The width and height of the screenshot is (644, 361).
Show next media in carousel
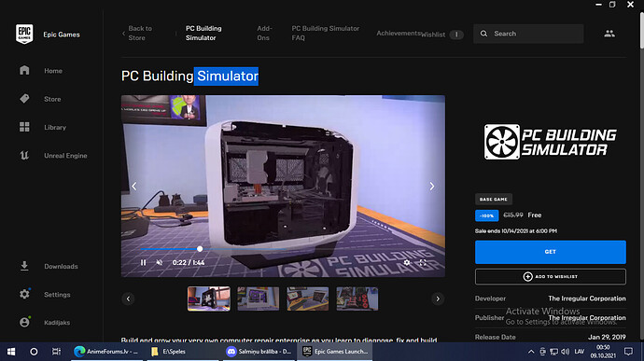[431, 186]
